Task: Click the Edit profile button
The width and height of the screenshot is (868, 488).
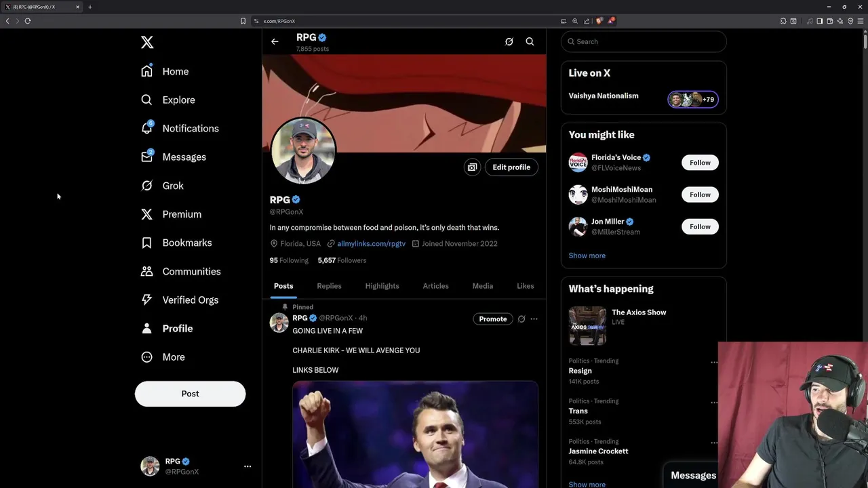Action: (511, 167)
